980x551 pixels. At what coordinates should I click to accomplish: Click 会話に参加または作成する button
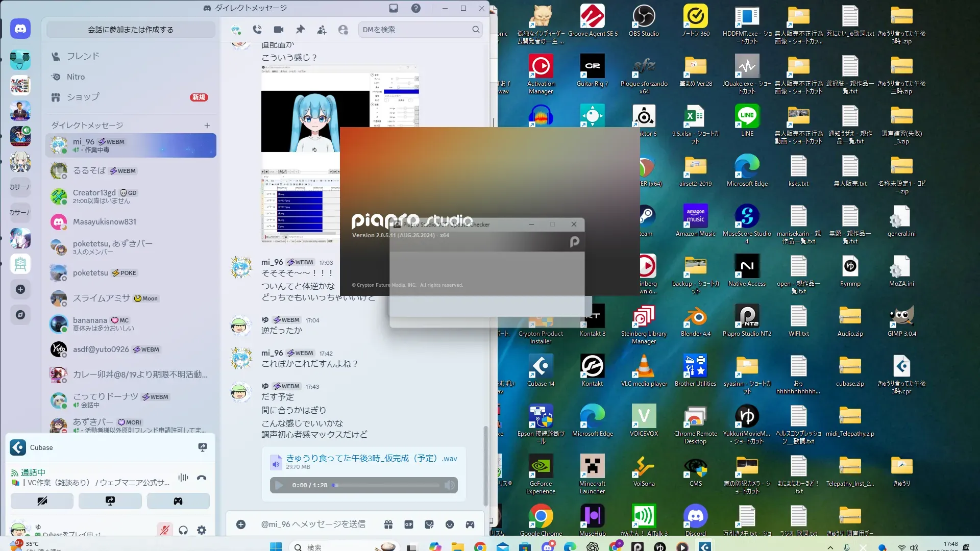coord(131,30)
